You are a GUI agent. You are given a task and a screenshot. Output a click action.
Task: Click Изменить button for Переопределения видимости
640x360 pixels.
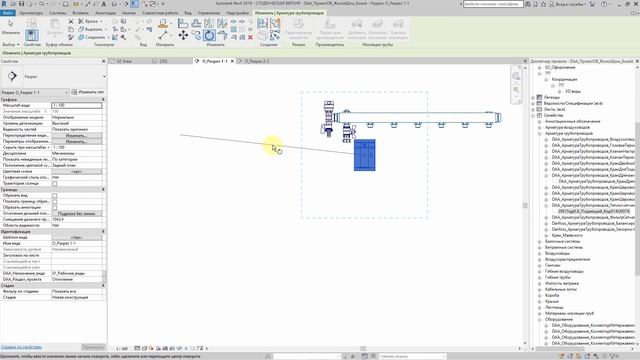click(76, 135)
